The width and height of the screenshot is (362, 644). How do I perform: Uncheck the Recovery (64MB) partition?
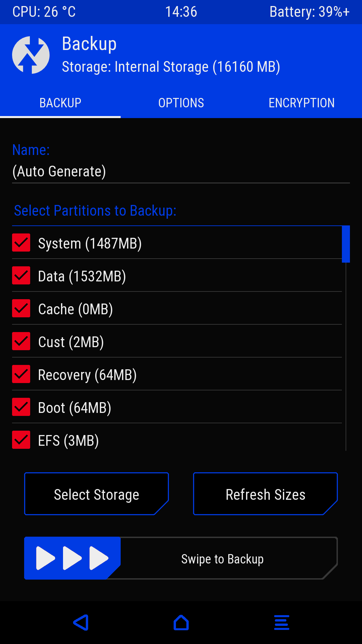[21, 374]
